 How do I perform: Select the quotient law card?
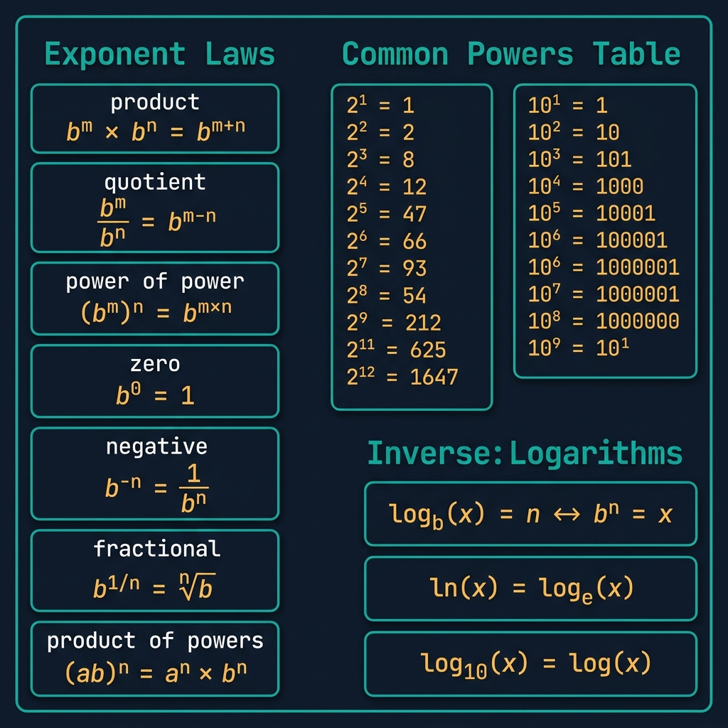[155, 208]
